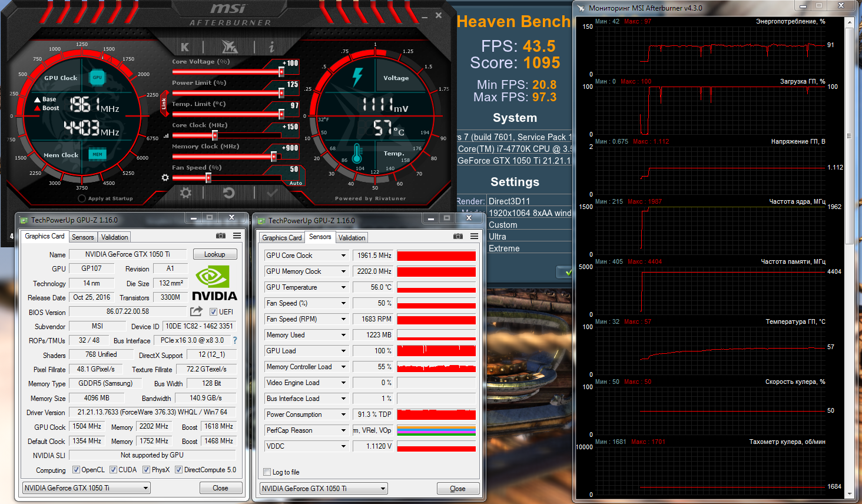Toggle the PhysX checkbox
862x504 pixels.
146,470
